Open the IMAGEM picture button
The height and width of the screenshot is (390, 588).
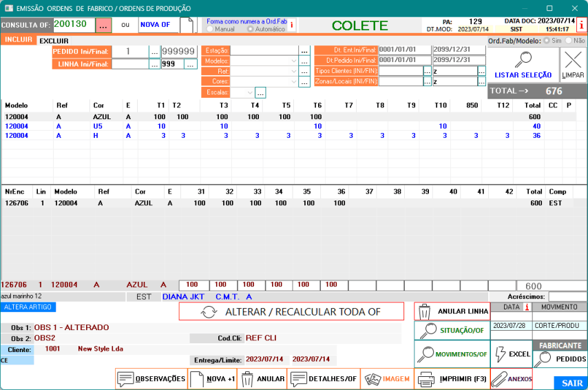pyautogui.click(x=386, y=379)
